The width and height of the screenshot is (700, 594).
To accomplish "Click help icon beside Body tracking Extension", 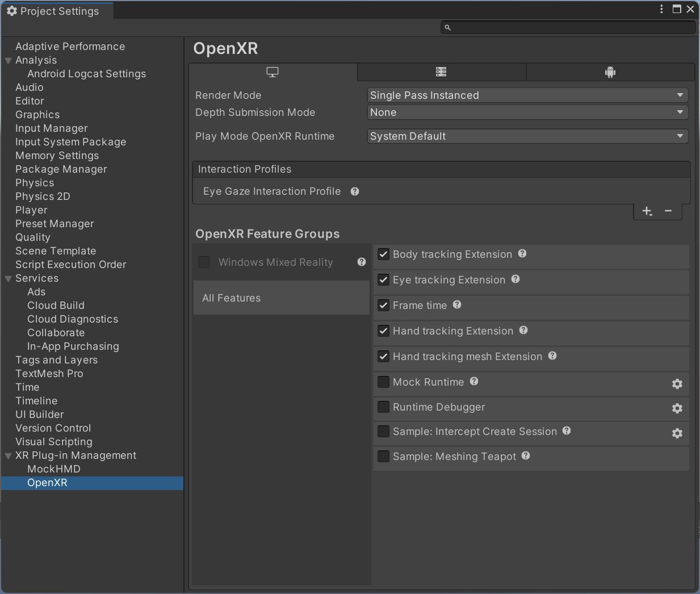I will pos(522,254).
